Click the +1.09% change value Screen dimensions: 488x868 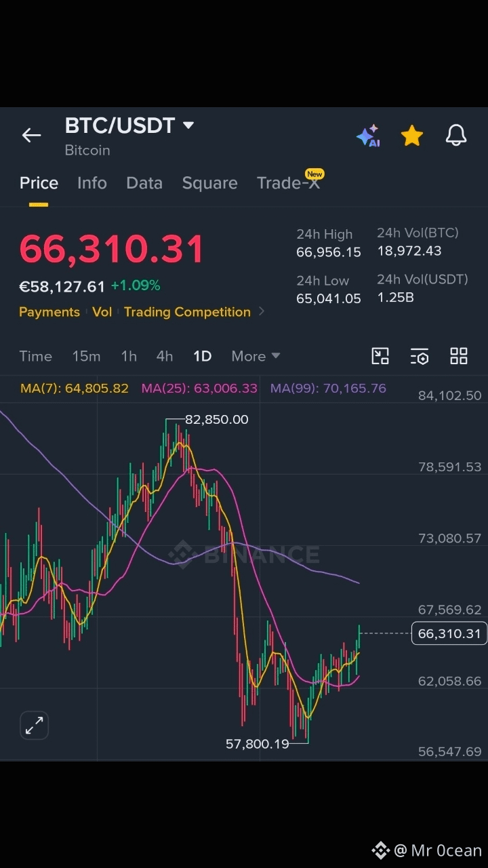(136, 285)
